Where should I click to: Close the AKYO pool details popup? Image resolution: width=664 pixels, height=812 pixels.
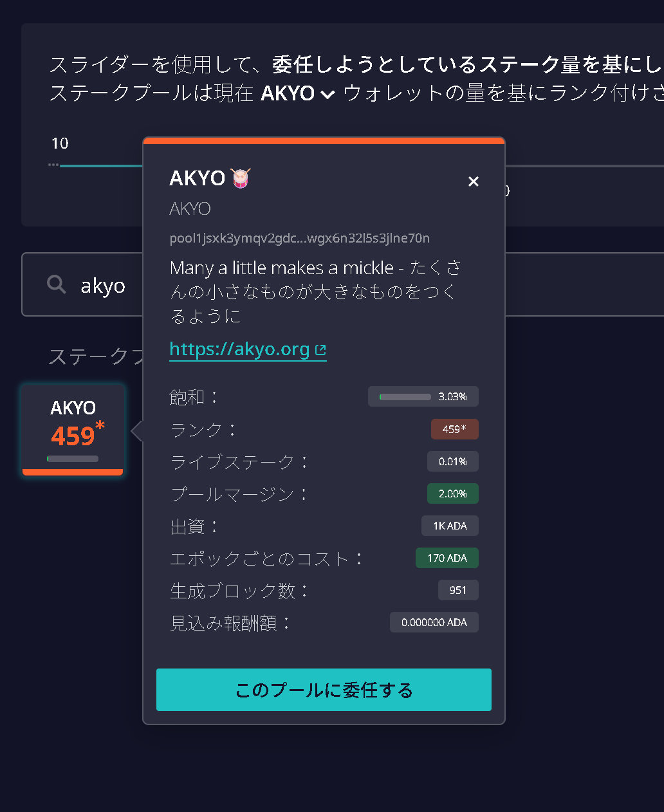474,181
